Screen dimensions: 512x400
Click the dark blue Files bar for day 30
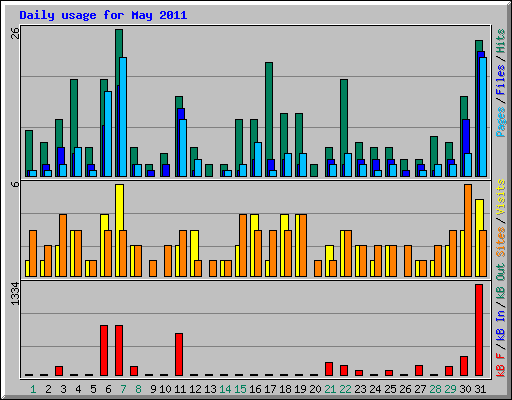tap(466, 136)
